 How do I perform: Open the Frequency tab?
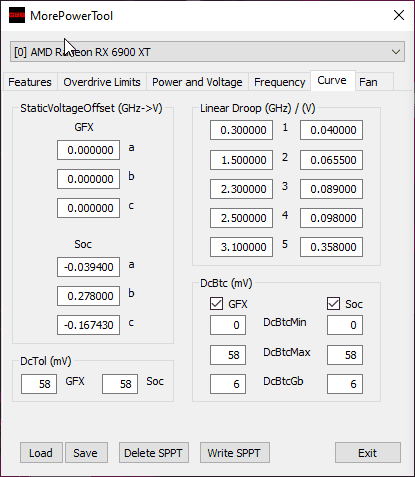tap(280, 82)
